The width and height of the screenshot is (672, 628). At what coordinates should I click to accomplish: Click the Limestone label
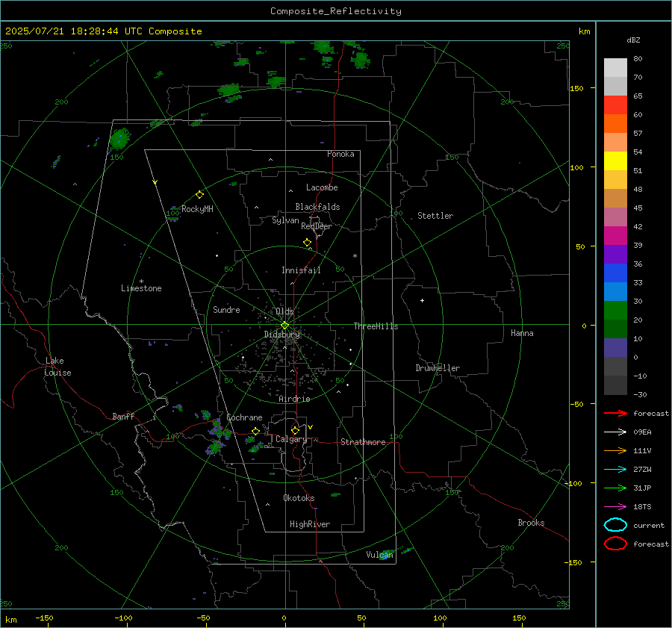pyautogui.click(x=141, y=288)
